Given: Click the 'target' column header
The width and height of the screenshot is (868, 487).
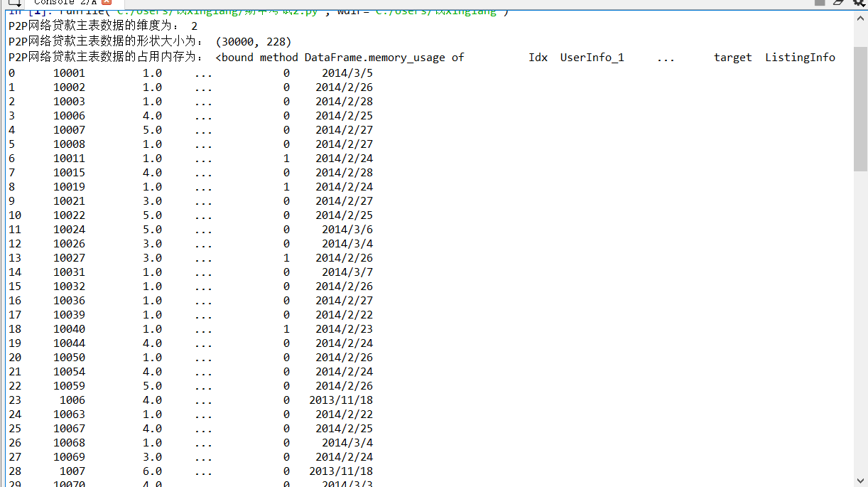Looking at the screenshot, I should point(732,57).
